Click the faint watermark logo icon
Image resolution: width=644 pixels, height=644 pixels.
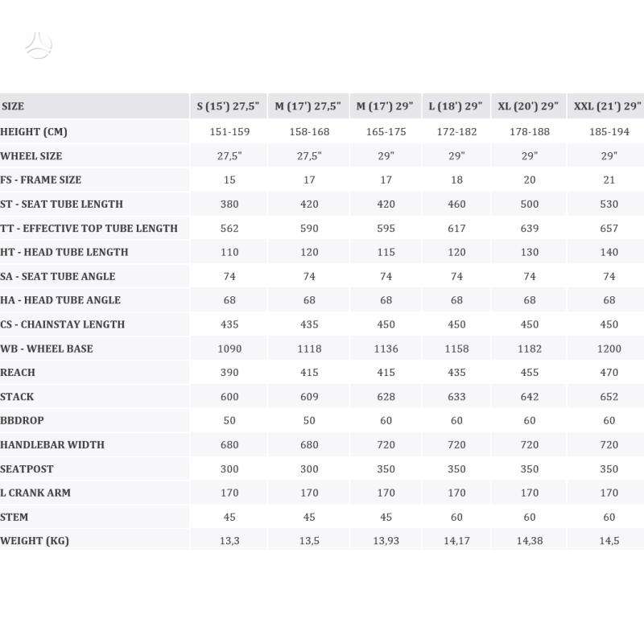pyautogui.click(x=38, y=45)
